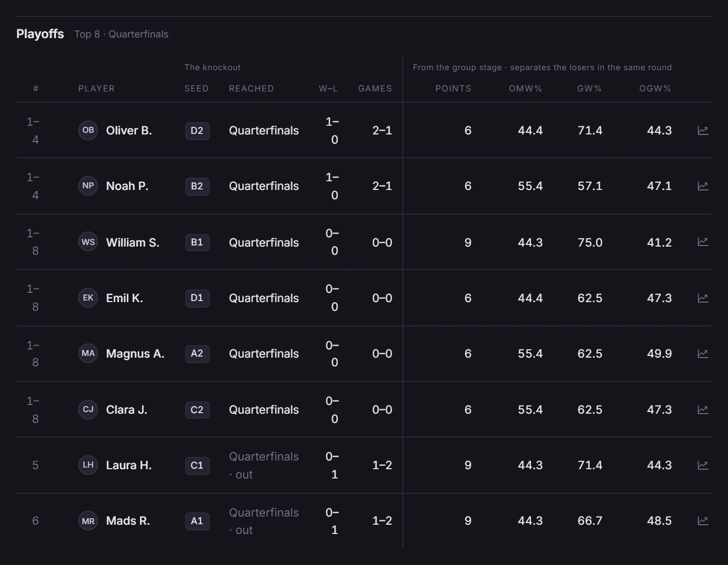Click Laura H.'s 'Quarterfinals · out' status
The width and height of the screenshot is (728, 565).
coord(264,465)
